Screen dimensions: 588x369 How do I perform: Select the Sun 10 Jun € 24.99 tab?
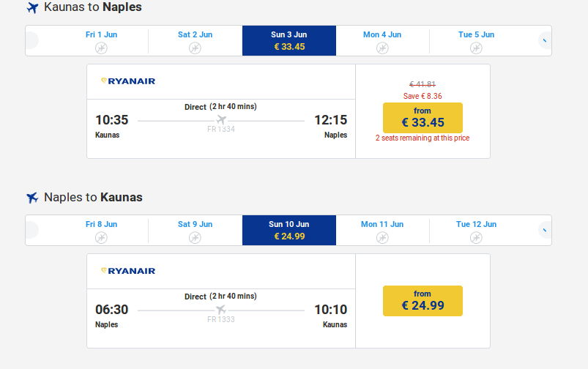tap(289, 230)
